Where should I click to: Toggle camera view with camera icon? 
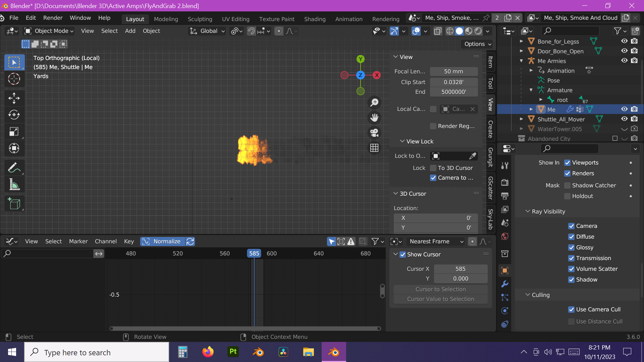374,133
